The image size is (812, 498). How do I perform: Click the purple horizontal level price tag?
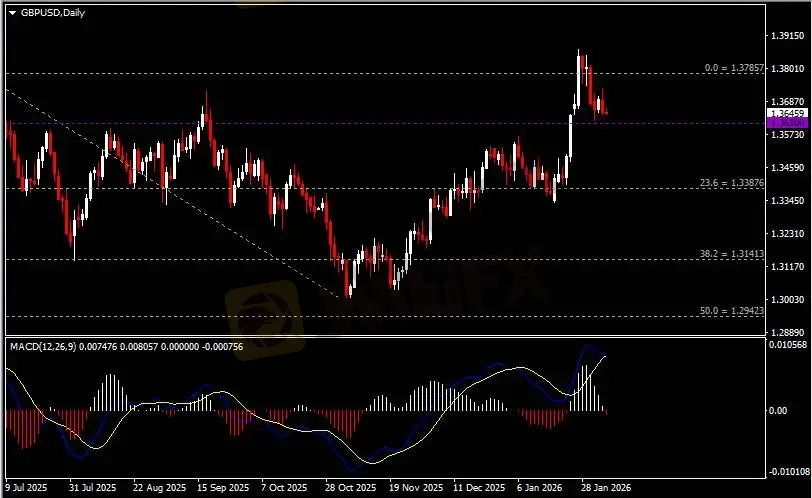coord(787,123)
